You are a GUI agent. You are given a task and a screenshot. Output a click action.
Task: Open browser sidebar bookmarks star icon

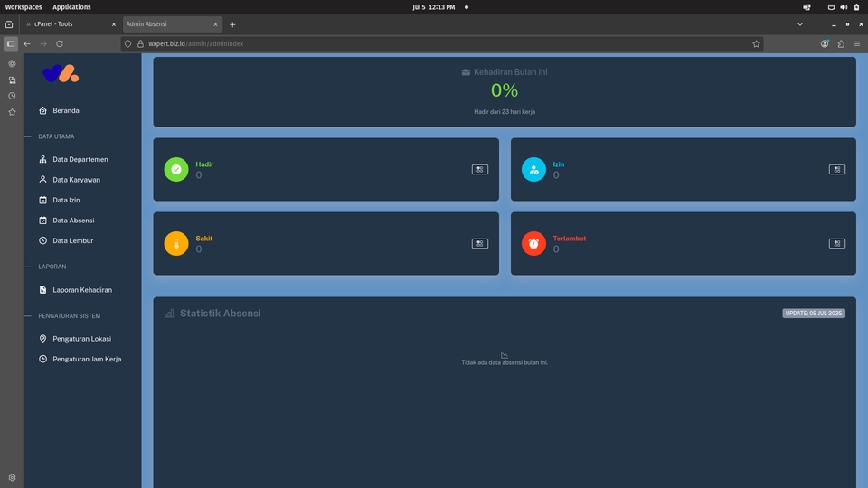click(x=12, y=112)
